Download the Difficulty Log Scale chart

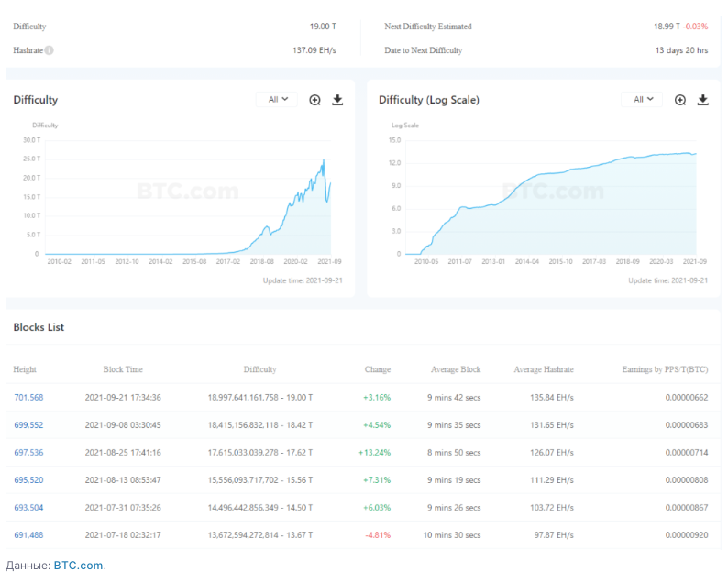click(703, 100)
